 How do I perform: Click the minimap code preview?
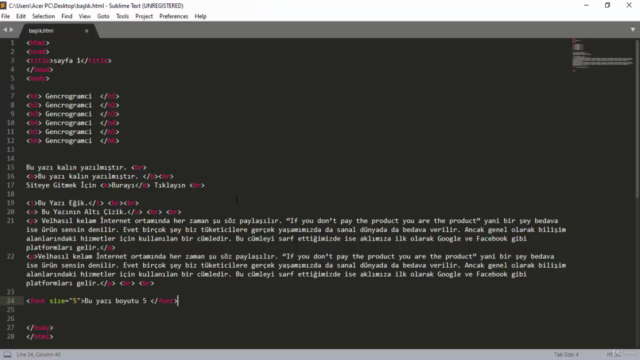(x=602, y=55)
